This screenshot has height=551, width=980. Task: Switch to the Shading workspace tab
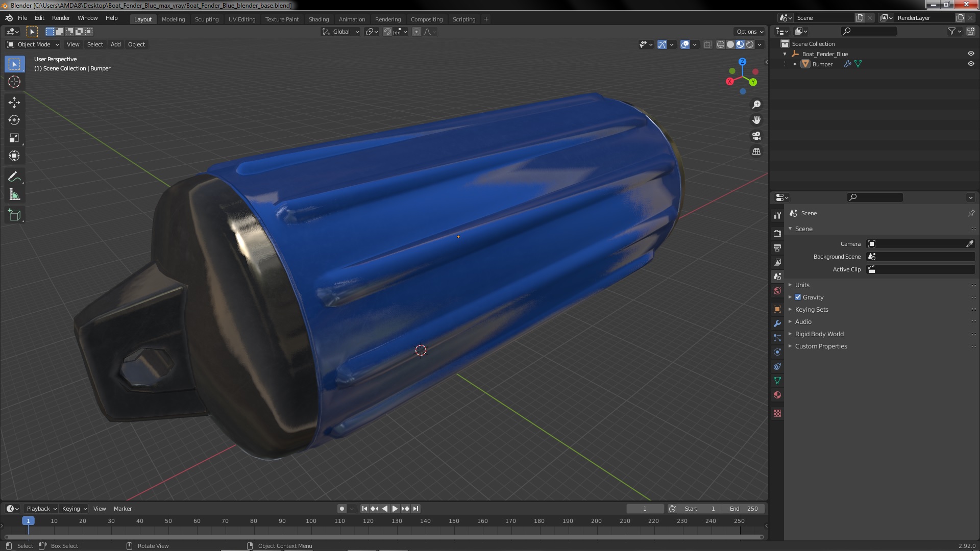point(318,19)
